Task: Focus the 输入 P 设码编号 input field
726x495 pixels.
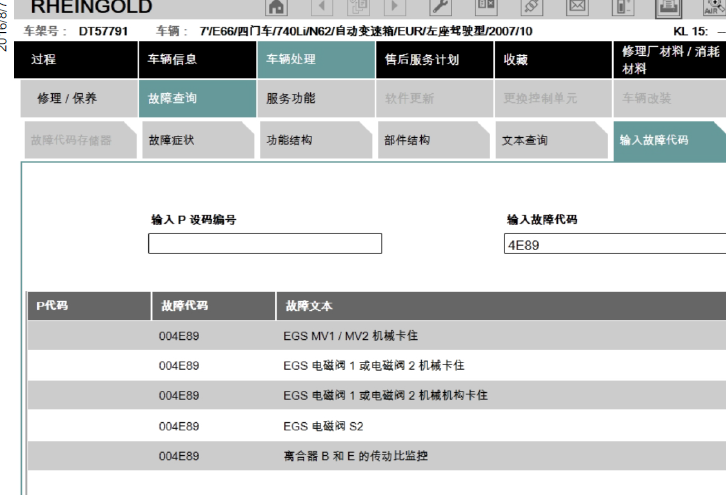Action: (265, 244)
